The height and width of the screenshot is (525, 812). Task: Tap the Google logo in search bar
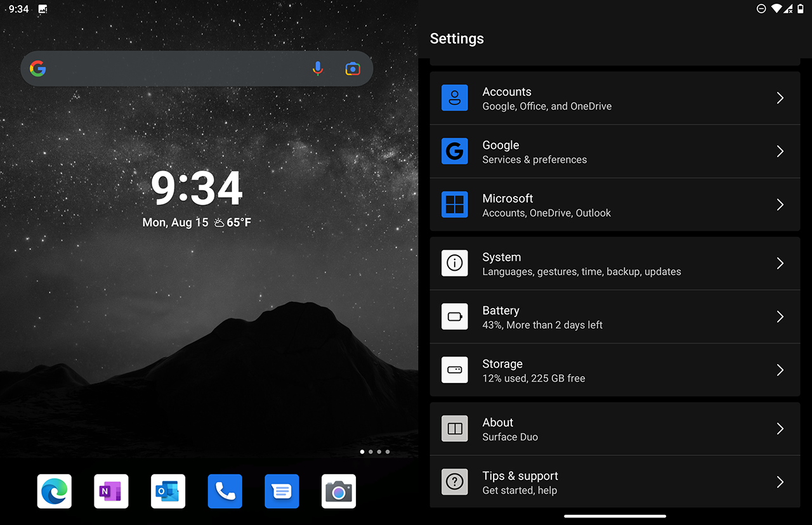tap(38, 68)
